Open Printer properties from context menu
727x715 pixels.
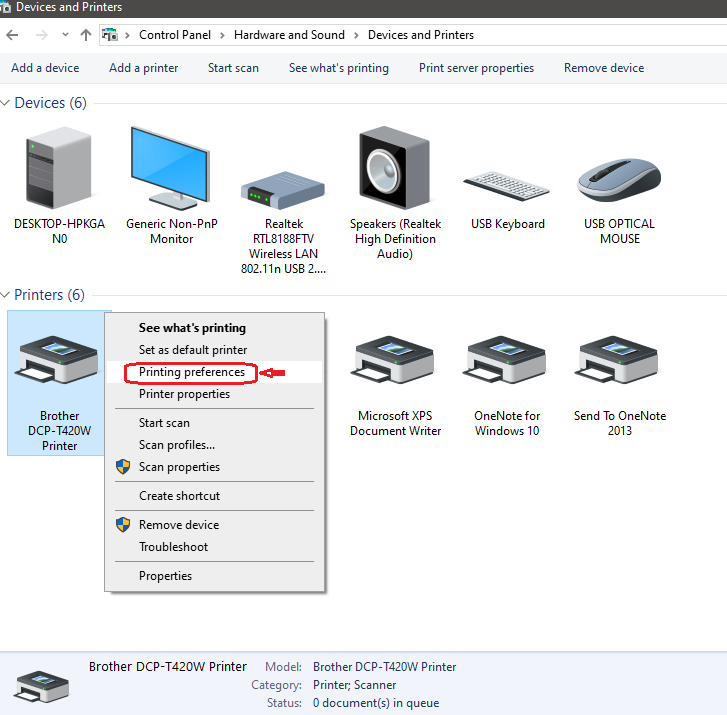coord(214,394)
